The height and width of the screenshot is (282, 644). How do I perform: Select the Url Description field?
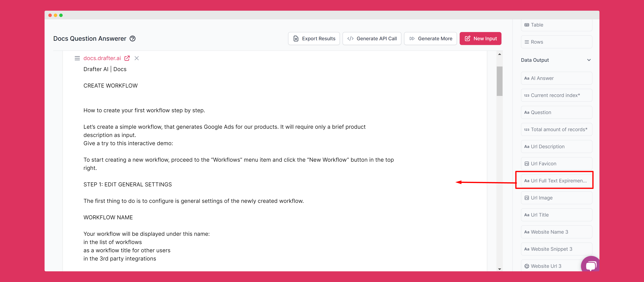tap(557, 147)
